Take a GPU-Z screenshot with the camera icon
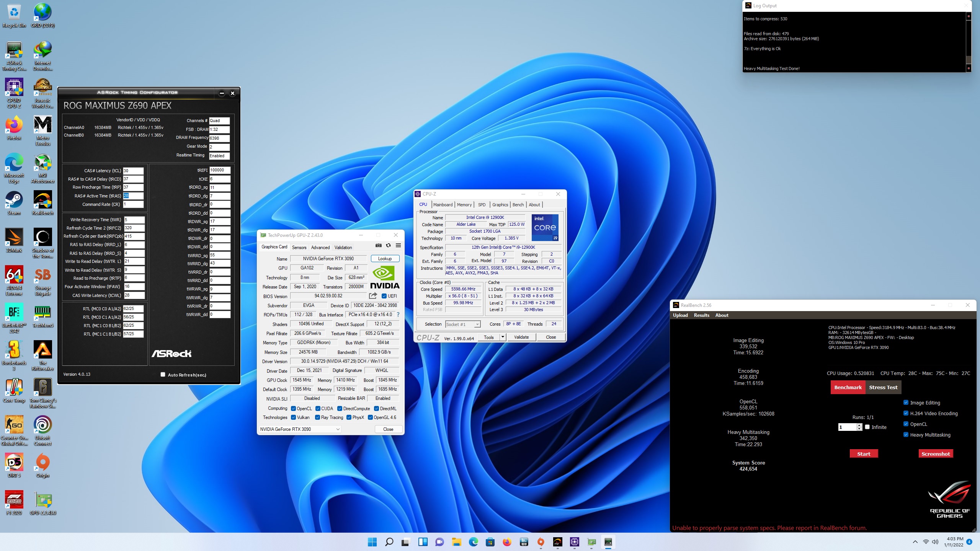The height and width of the screenshot is (551, 980). click(378, 246)
